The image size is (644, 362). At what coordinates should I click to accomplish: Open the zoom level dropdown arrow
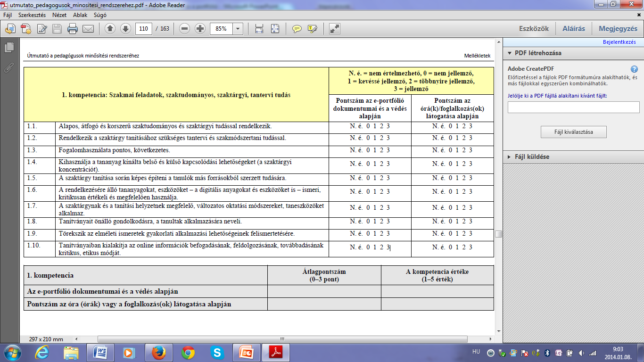click(x=238, y=29)
